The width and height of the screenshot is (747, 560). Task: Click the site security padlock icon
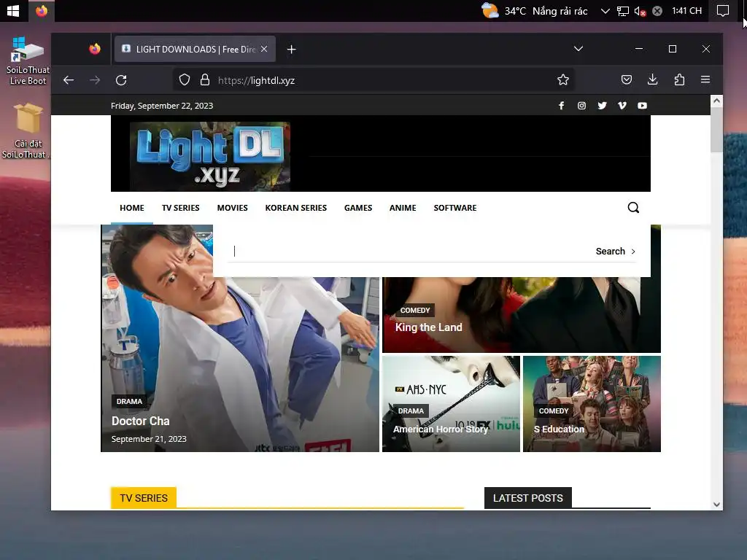tap(205, 80)
